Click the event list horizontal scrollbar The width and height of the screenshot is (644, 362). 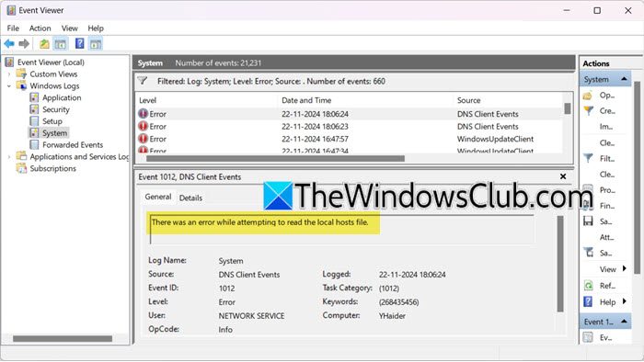pos(275,158)
